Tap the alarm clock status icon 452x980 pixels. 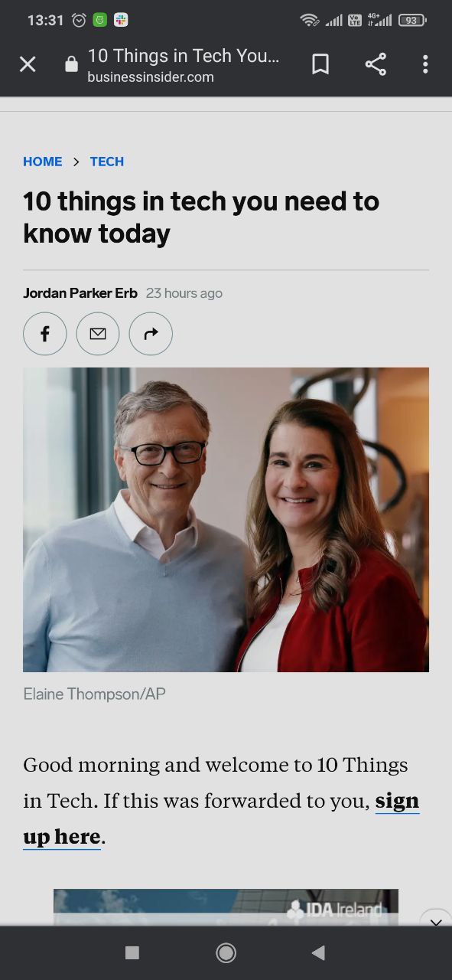pos(79,21)
